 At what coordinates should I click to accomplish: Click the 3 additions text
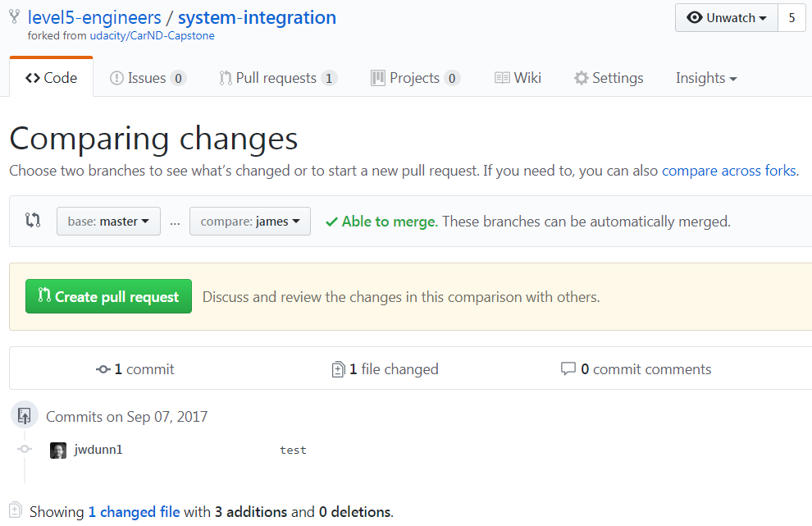[251, 512]
